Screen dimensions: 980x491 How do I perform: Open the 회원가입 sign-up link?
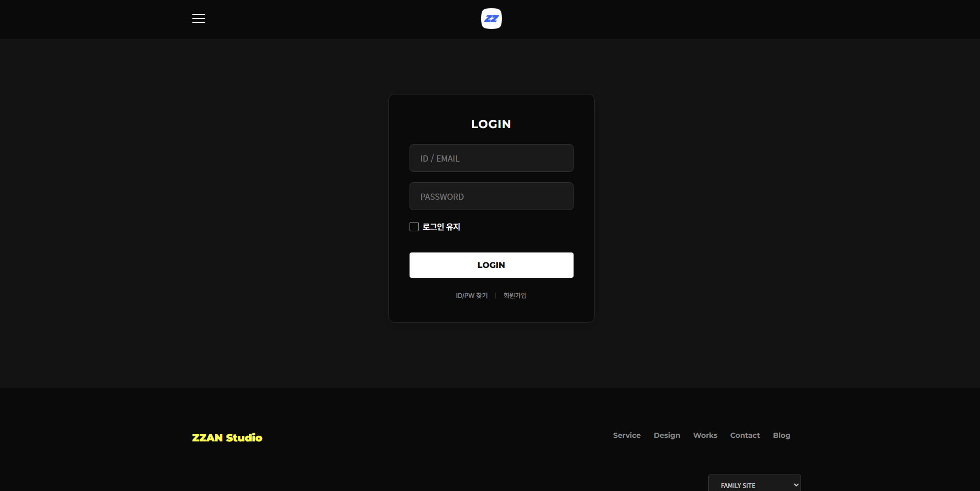[515, 295]
